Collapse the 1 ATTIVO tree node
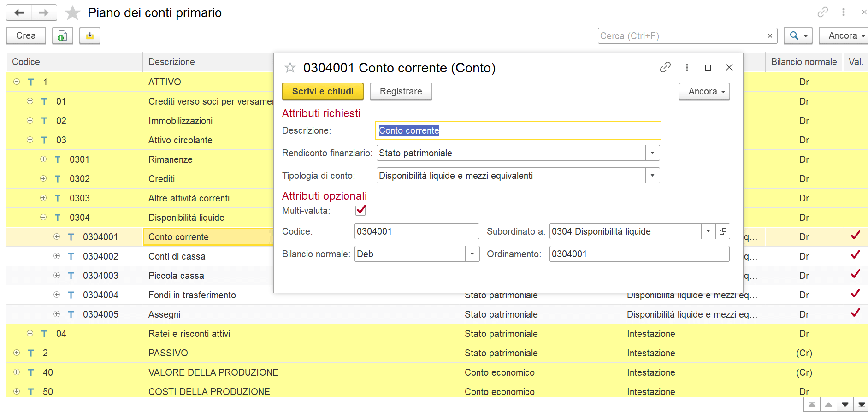Viewport: 868px width, 413px height. pyautogui.click(x=17, y=82)
